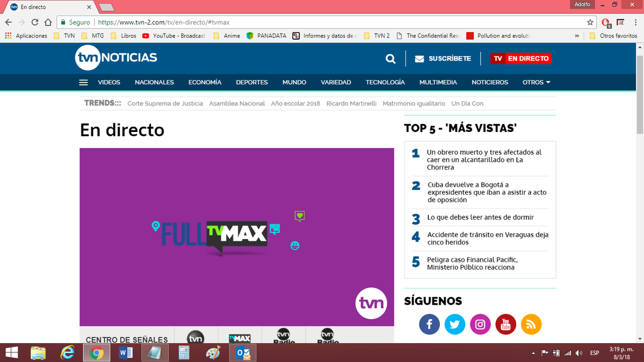Click the TVN Noticias logo
The height and width of the screenshot is (362, 644).
point(116,58)
